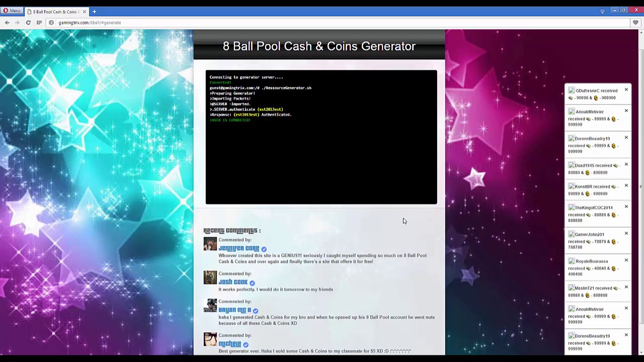644x362 pixels.
Task: Click the TheKingofCOC2014 avatar icon
Action: (x=572, y=207)
